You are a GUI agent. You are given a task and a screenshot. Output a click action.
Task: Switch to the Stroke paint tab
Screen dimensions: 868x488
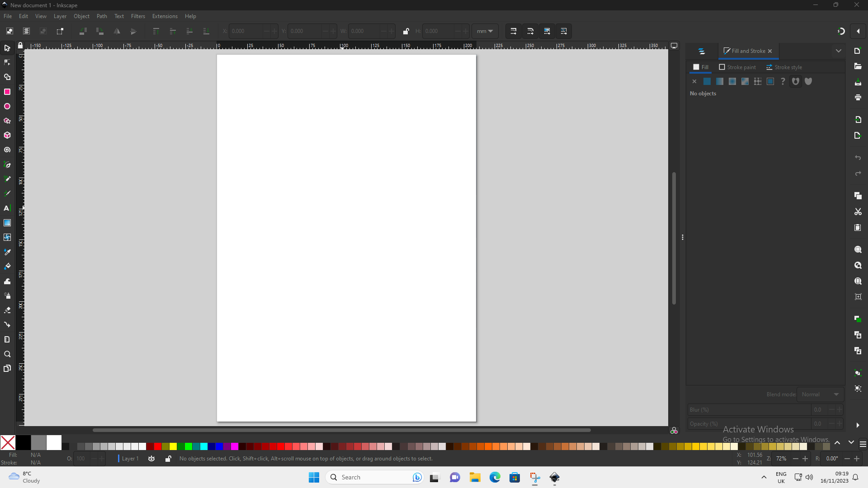737,67
